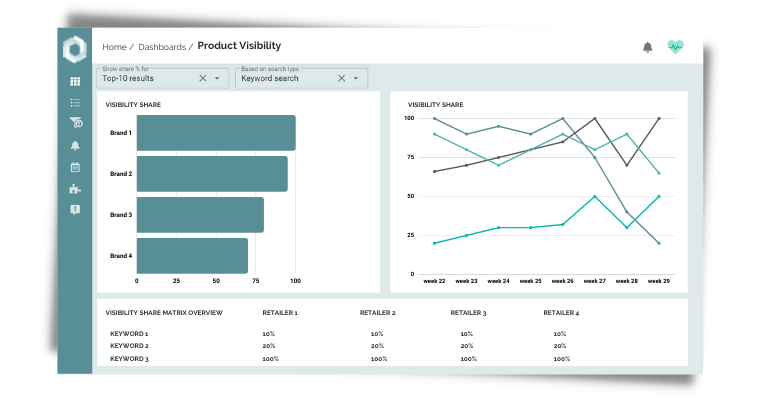Click bright teal line point at week 27
The image size is (760, 398).
(595, 196)
